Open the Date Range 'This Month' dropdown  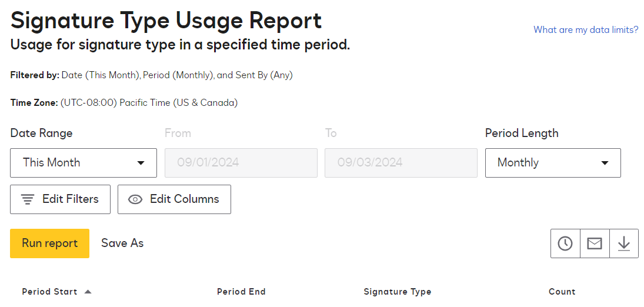(84, 163)
